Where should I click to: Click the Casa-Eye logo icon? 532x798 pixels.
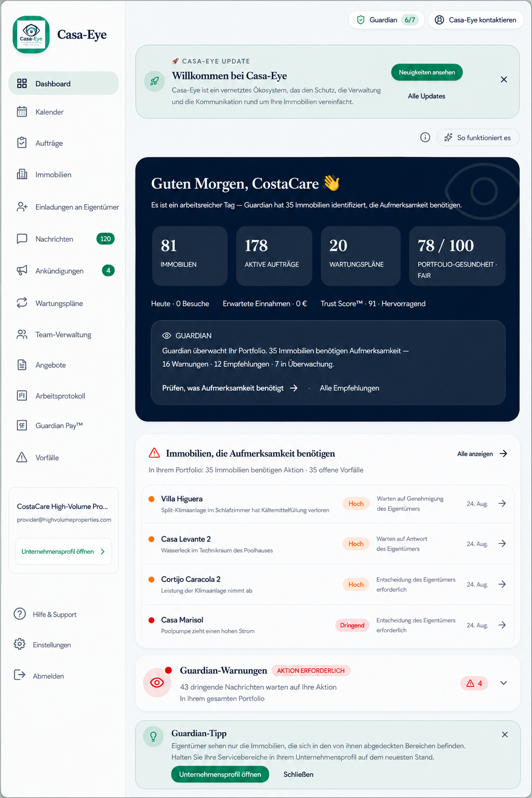31,34
